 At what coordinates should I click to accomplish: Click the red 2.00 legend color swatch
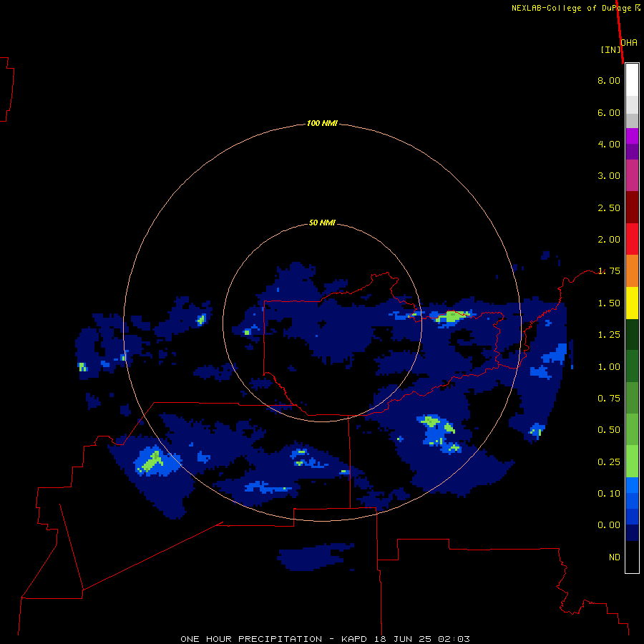pyautogui.click(x=632, y=239)
